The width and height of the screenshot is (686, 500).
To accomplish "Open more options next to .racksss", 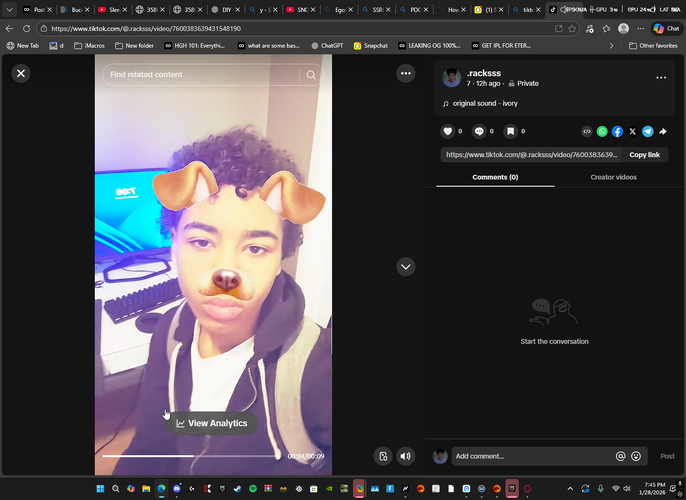I will (660, 77).
